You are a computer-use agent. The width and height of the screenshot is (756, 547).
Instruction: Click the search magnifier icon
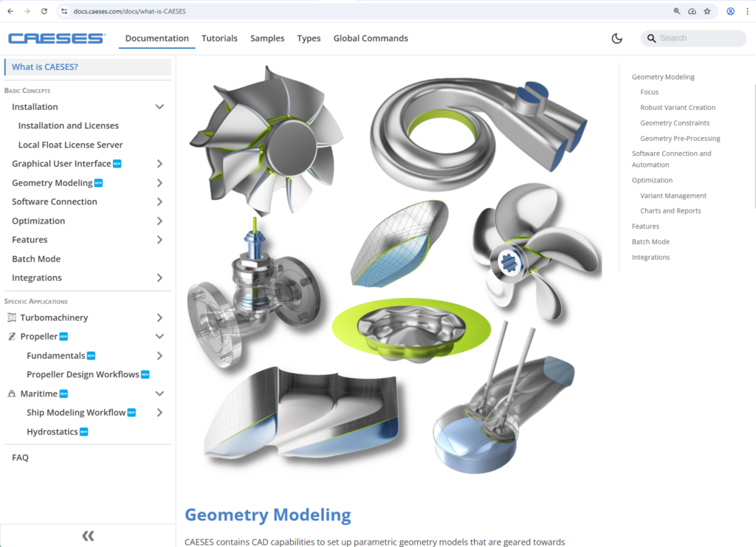(651, 38)
